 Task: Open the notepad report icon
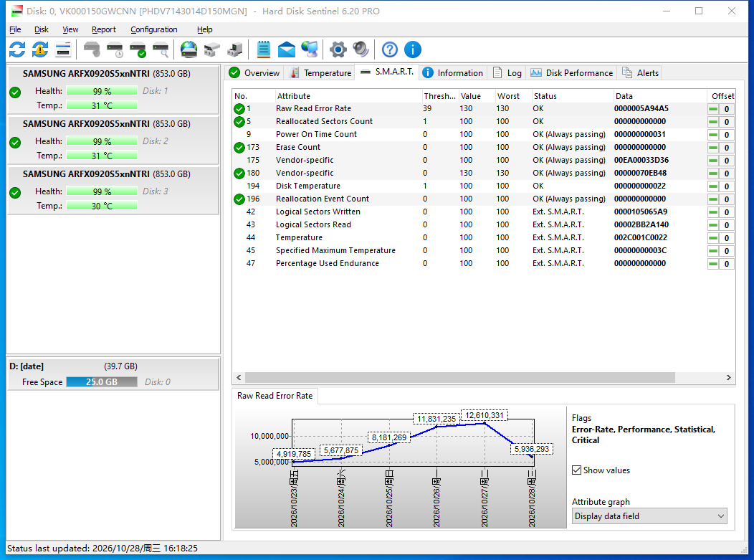click(264, 49)
